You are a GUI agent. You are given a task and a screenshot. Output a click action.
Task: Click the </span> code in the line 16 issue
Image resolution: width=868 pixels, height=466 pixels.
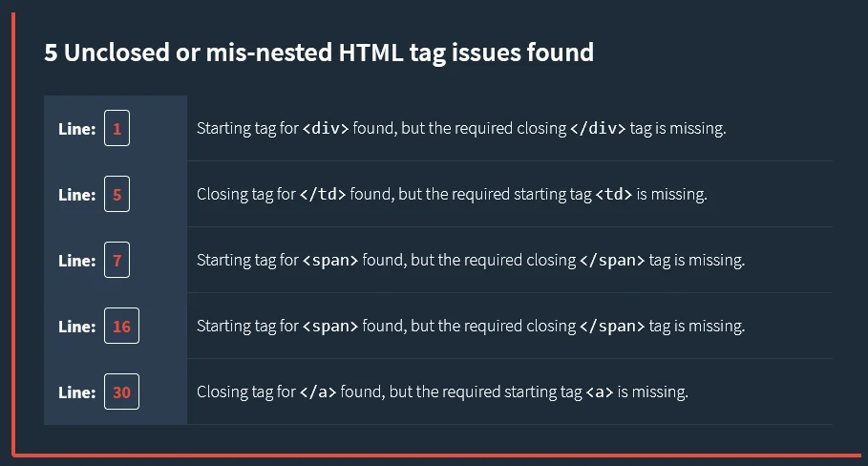tap(612, 327)
